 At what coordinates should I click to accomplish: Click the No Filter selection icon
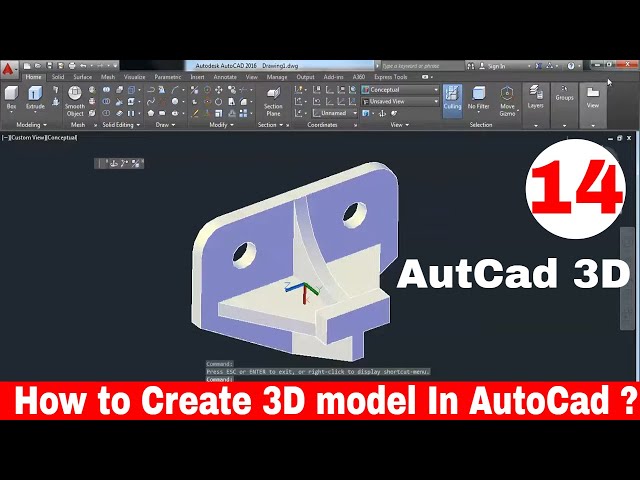click(478, 98)
